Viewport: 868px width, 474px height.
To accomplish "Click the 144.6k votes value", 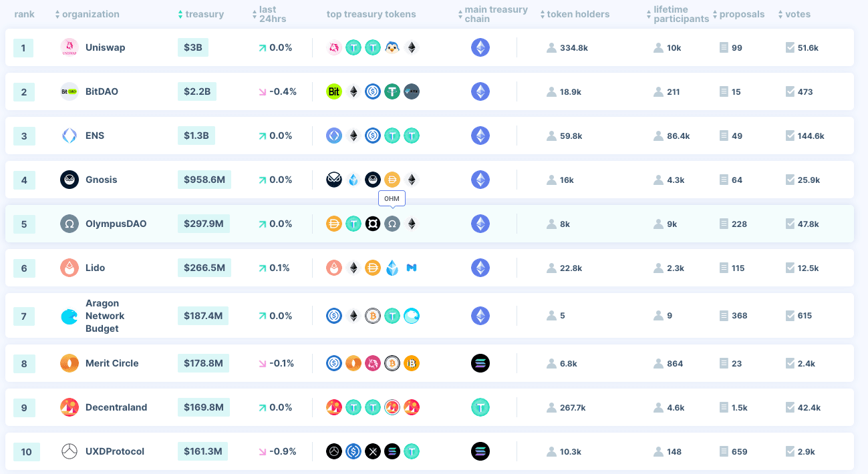I will coord(811,136).
